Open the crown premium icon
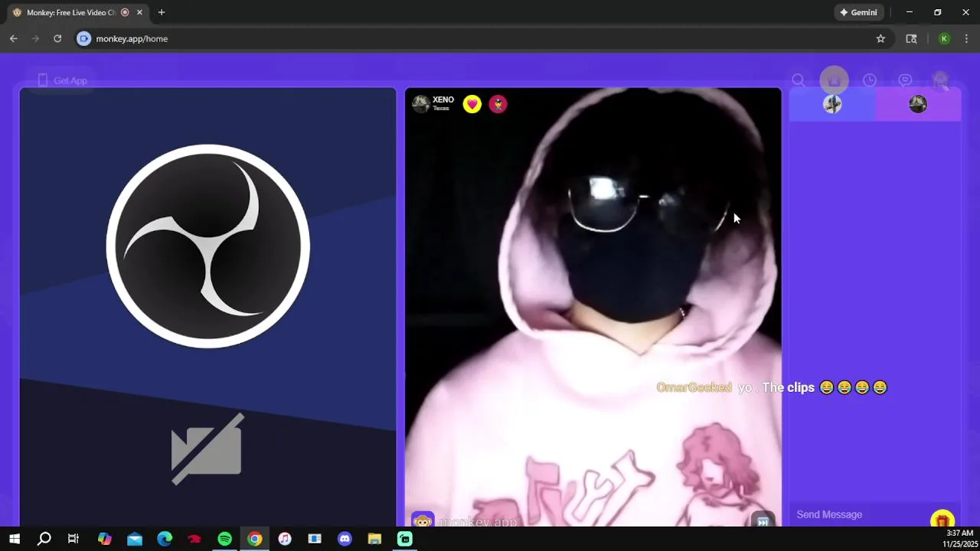 click(x=834, y=80)
